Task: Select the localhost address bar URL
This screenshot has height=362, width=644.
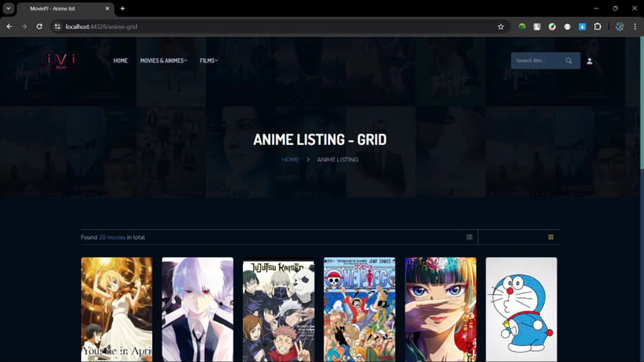Action: coord(101,27)
